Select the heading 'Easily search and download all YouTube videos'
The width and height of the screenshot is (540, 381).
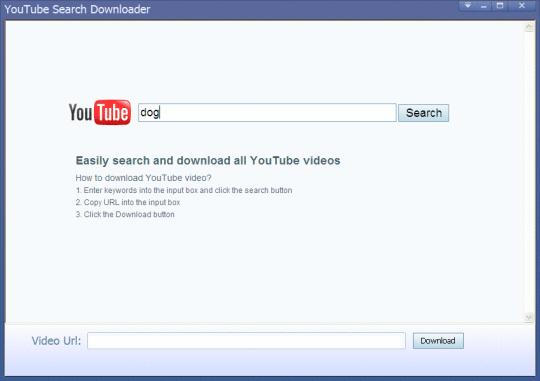coord(208,161)
